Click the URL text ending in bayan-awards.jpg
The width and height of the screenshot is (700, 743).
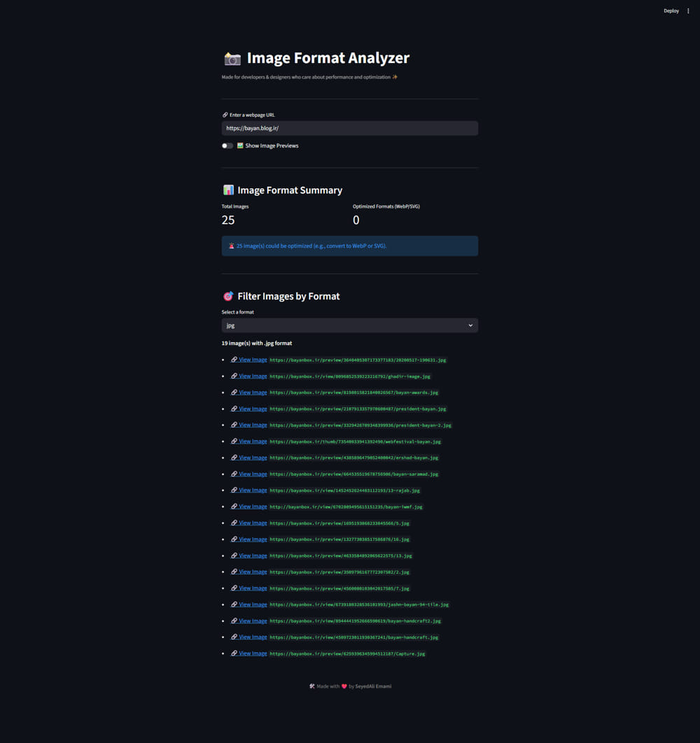353,392
